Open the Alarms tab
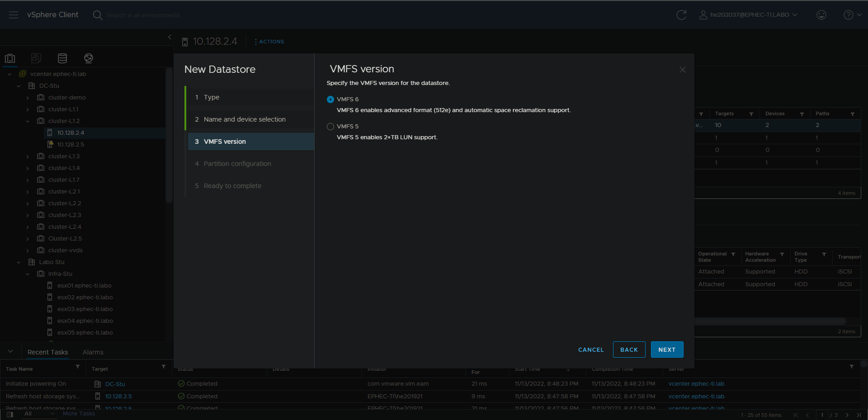This screenshot has width=868, height=420. 93,352
